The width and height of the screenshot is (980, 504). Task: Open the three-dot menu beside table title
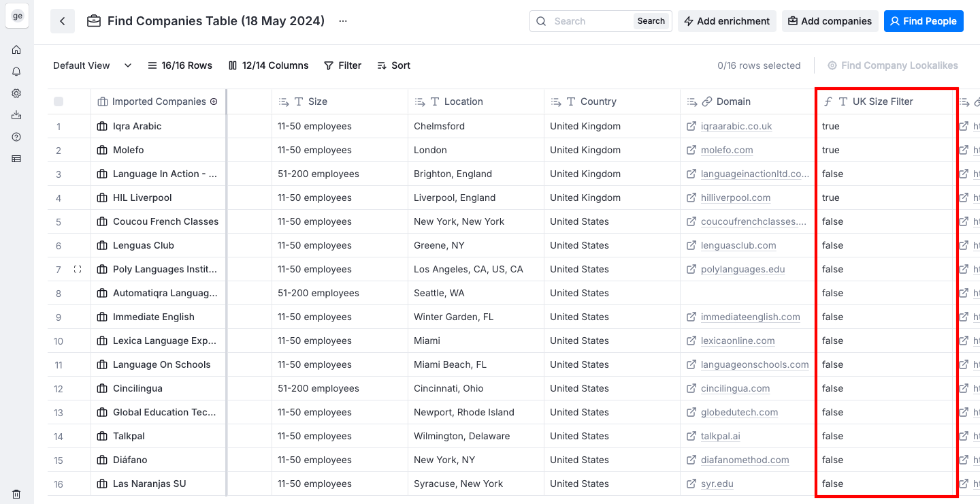point(343,21)
